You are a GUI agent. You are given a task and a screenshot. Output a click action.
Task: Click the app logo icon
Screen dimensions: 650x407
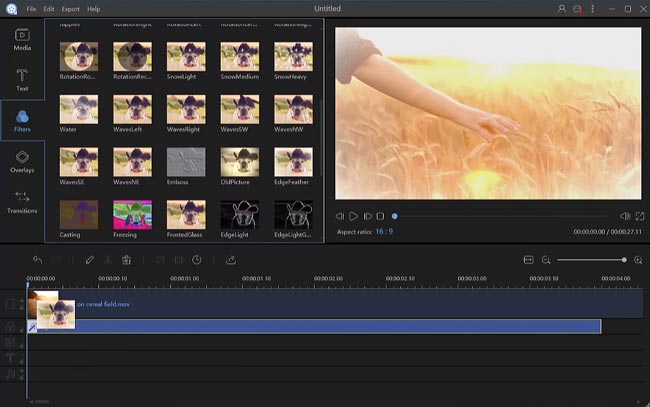click(12, 9)
